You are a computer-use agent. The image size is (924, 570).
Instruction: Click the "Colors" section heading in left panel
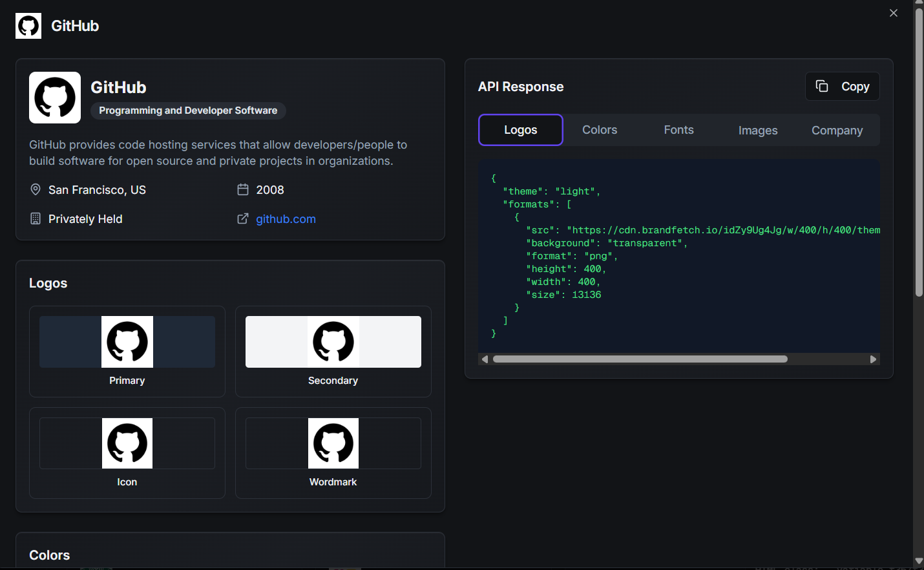[x=50, y=555]
